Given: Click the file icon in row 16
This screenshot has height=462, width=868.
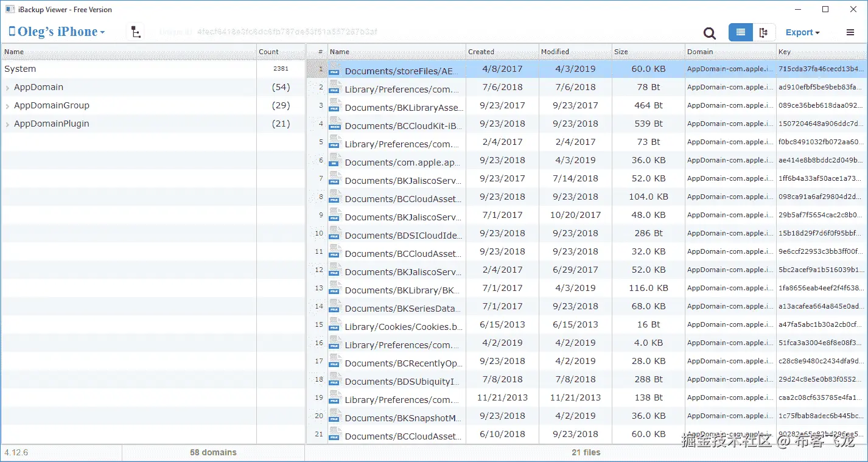Looking at the screenshot, I should pyautogui.click(x=335, y=343).
